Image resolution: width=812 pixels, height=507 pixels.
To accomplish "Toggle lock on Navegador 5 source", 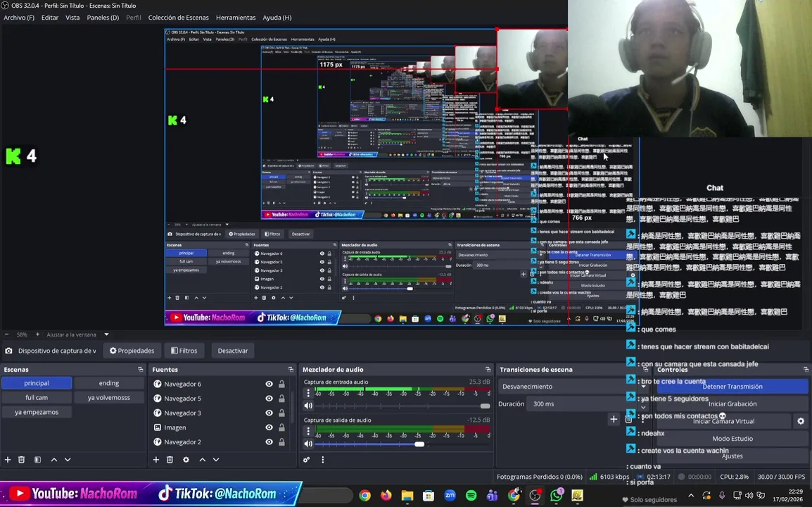I will (281, 399).
